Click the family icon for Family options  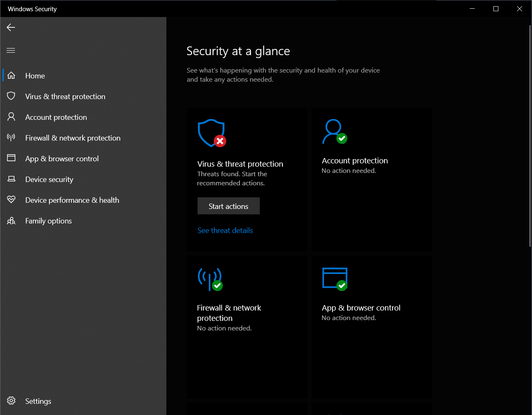click(11, 221)
